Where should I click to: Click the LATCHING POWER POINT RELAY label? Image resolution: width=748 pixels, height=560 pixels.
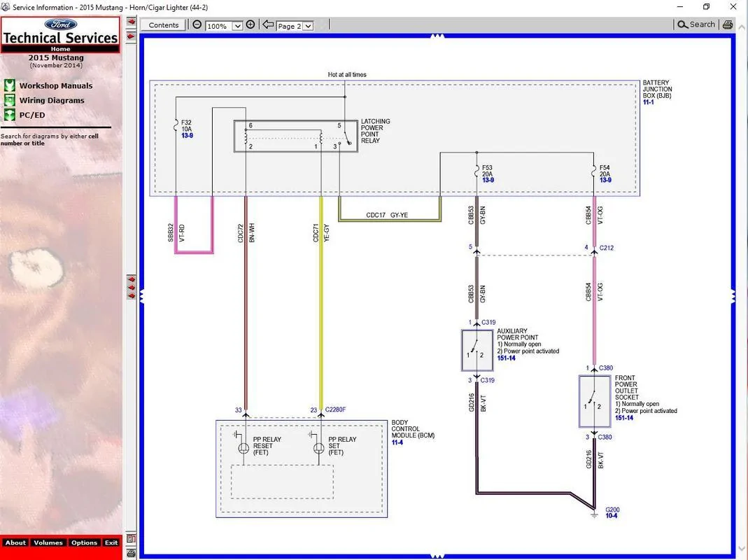375,131
